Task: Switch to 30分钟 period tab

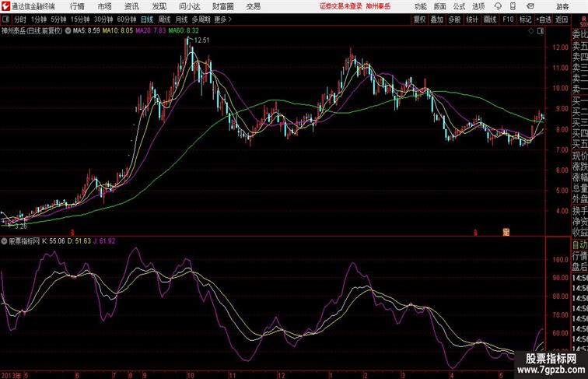Action: [103, 19]
